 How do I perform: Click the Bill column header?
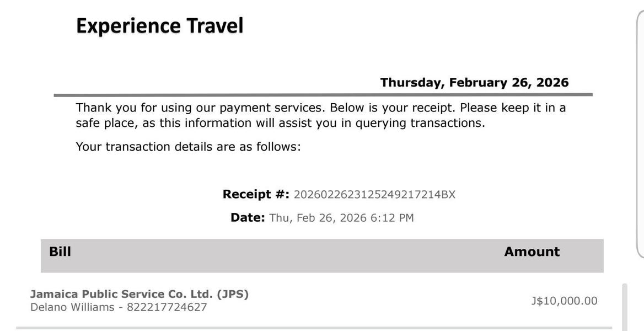click(x=60, y=251)
